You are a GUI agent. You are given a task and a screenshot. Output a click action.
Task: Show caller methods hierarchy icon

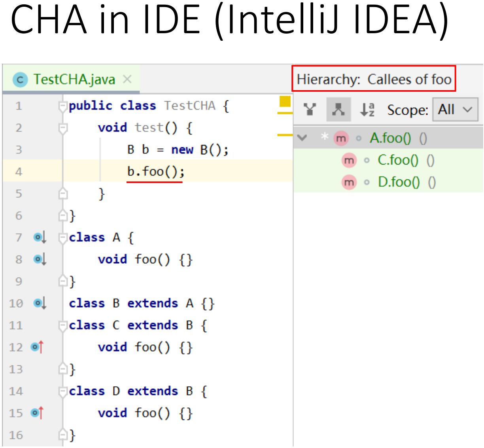[310, 110]
